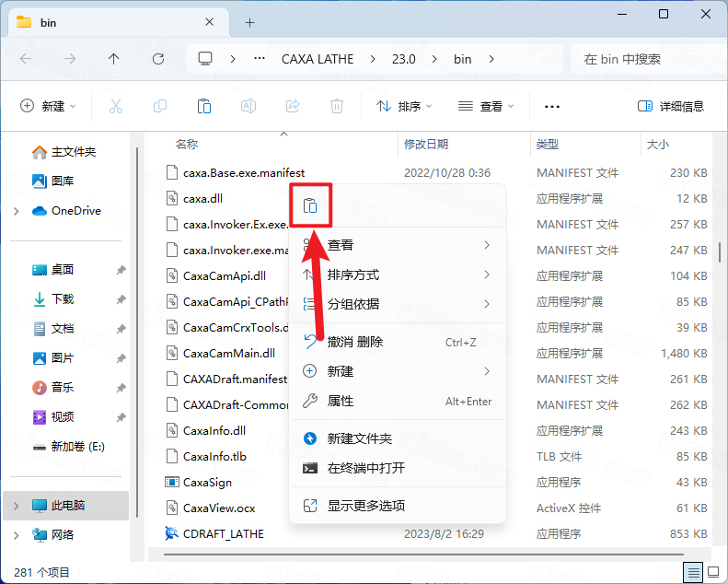Open the new tab plus button
Screen dimensions: 728x584
pyautogui.click(x=249, y=22)
